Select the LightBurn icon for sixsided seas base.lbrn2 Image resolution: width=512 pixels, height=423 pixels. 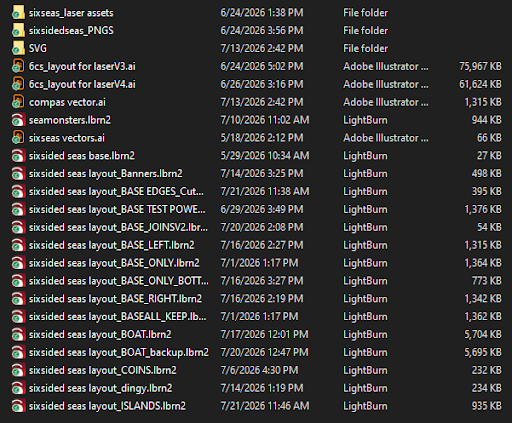18,156
